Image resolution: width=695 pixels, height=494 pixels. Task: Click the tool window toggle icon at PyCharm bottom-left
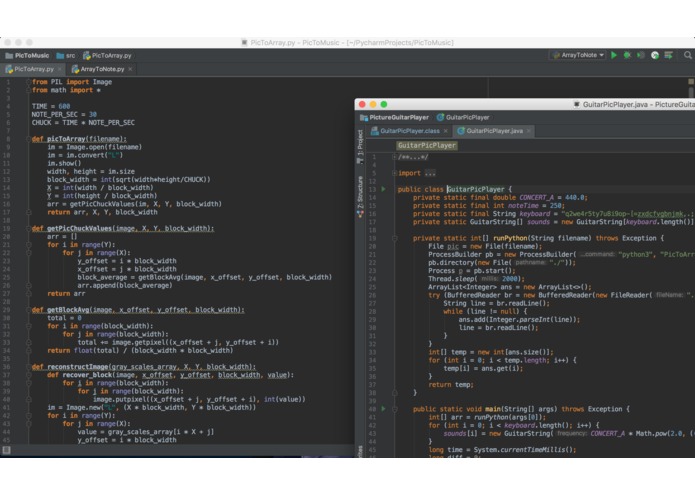click(x=6, y=450)
